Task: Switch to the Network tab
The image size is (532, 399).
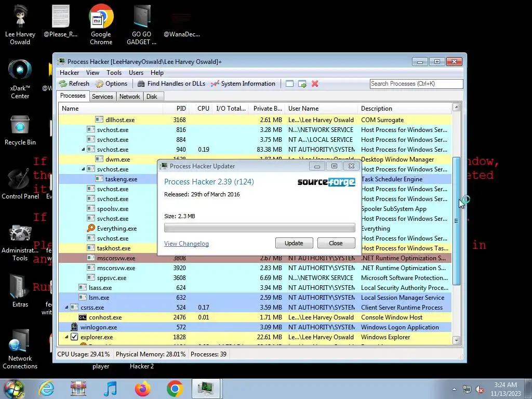Action: coord(129,96)
